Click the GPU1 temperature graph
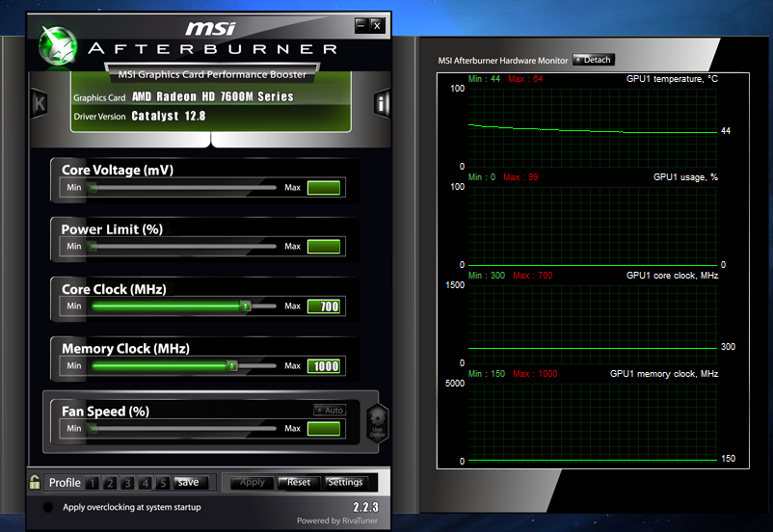 [593, 128]
